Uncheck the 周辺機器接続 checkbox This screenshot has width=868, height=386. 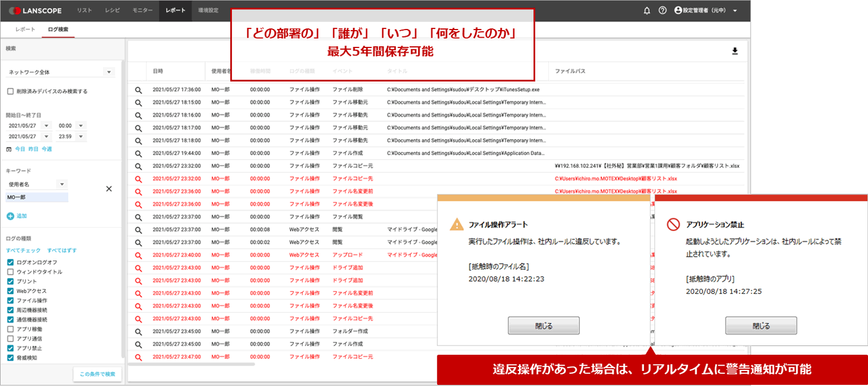pos(10,310)
